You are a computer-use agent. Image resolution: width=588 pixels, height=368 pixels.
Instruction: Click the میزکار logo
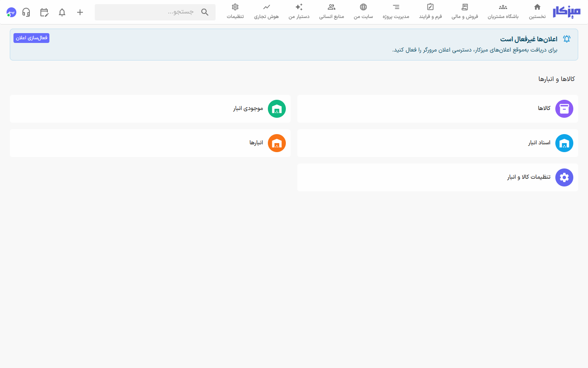point(566,12)
